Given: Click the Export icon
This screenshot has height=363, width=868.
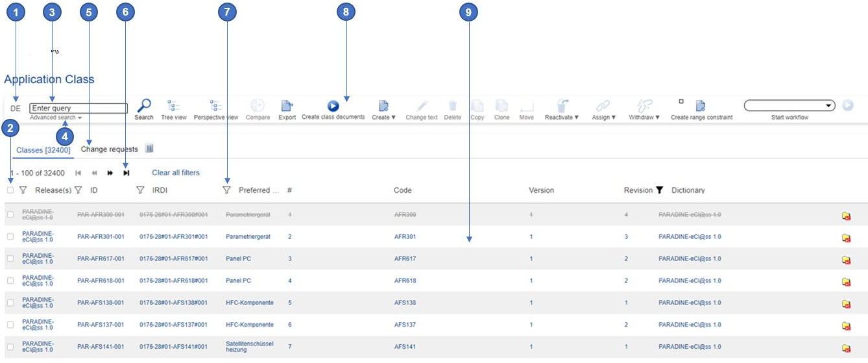Looking at the screenshot, I should pyautogui.click(x=287, y=106).
